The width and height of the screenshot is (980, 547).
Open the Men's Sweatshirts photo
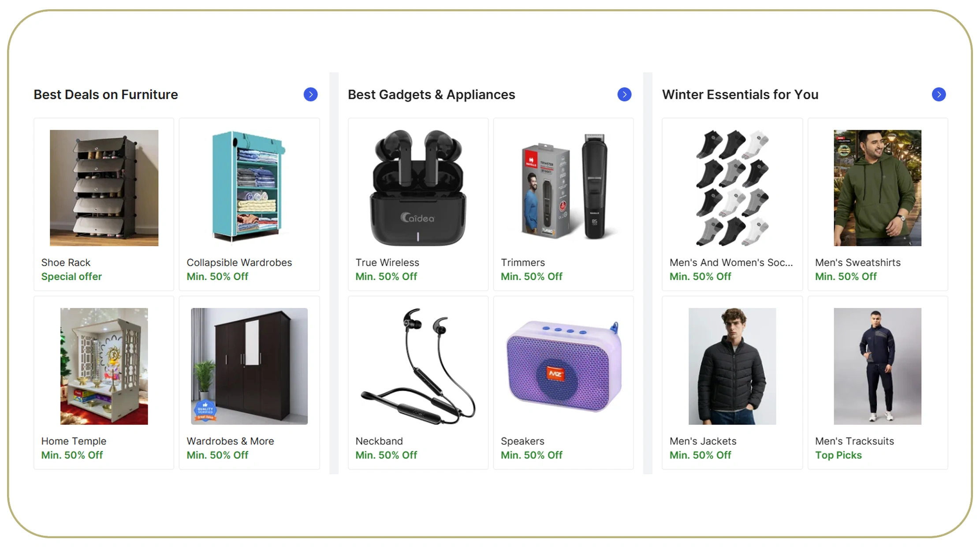(877, 188)
